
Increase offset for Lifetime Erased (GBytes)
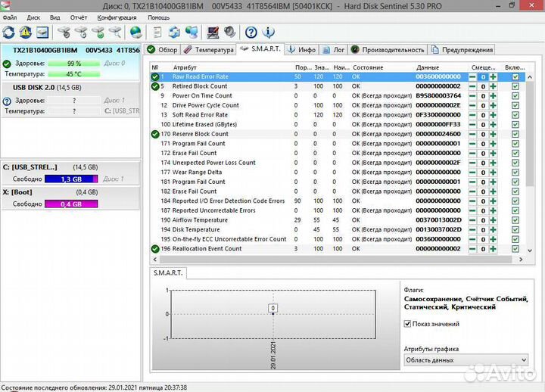493,124
